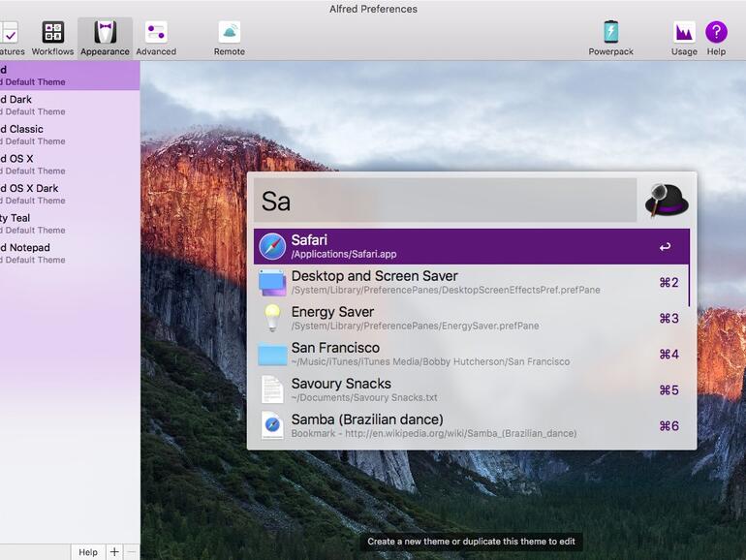Click the Desktop and Screen Saver icon

pyautogui.click(x=272, y=283)
